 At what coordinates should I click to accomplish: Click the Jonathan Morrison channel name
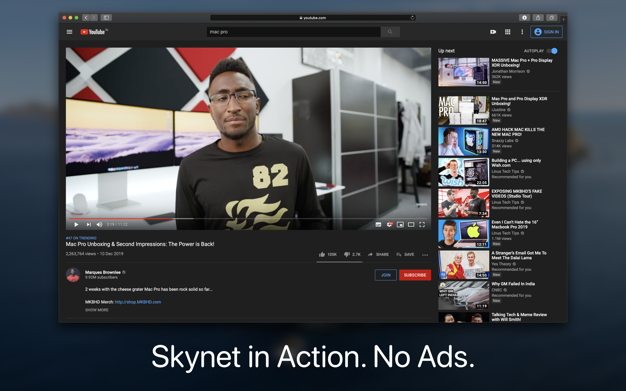508,71
